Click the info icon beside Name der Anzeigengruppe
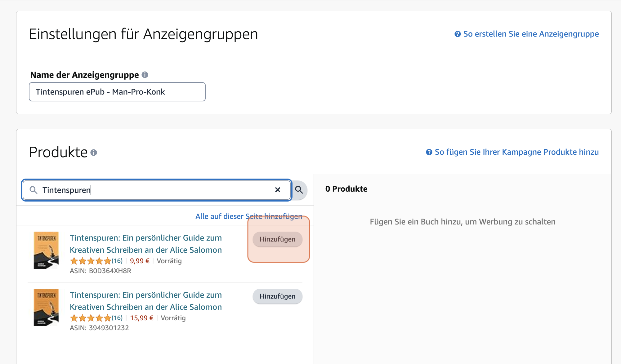621x364 pixels. tap(145, 74)
